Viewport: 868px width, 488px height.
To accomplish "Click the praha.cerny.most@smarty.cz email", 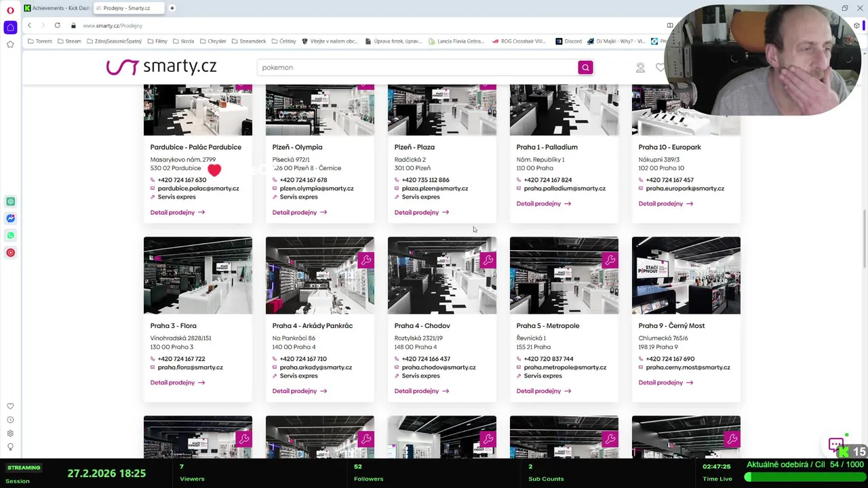I will pos(688,367).
